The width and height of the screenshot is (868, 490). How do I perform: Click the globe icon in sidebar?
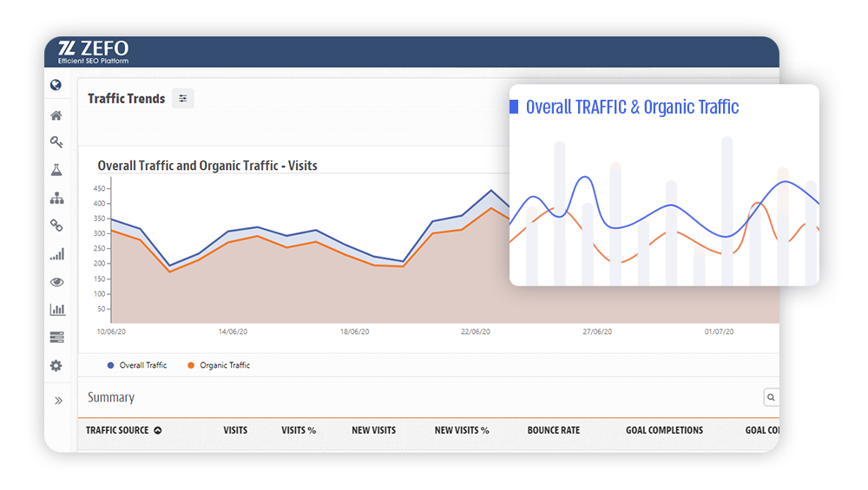(56, 85)
